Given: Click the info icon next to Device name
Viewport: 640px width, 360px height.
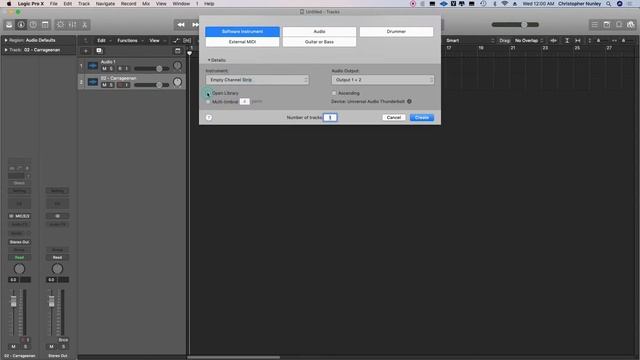Looking at the screenshot, I should 409,101.
